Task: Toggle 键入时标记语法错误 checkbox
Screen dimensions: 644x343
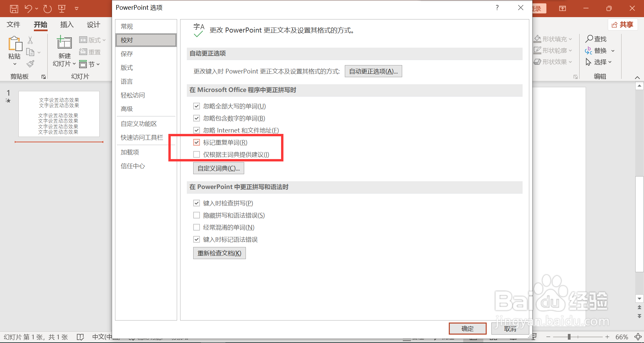Action: pos(197,239)
